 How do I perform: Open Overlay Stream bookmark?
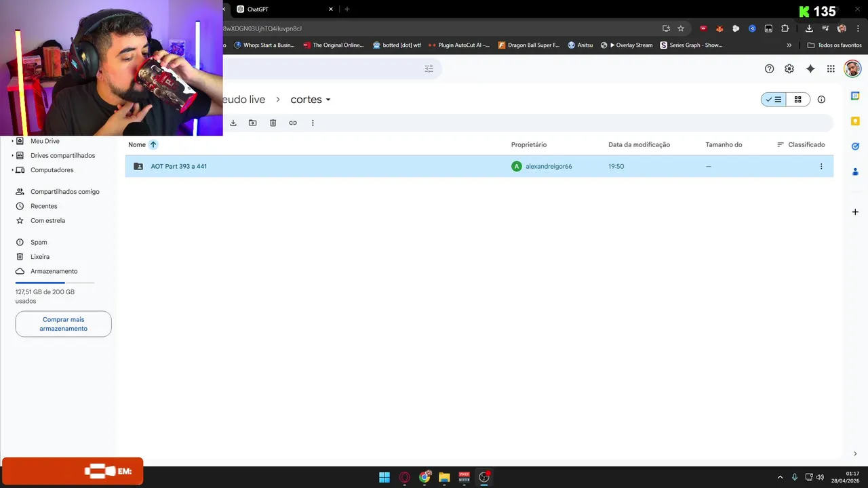pos(627,45)
